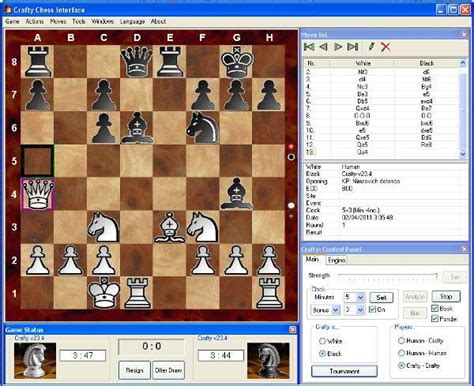Image resolution: width=474 pixels, height=386 pixels.
Task: Select the white rook on d1
Action: pyautogui.click(x=136, y=293)
